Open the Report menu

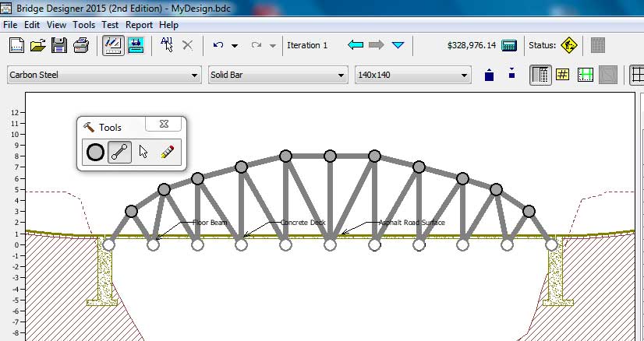point(139,24)
